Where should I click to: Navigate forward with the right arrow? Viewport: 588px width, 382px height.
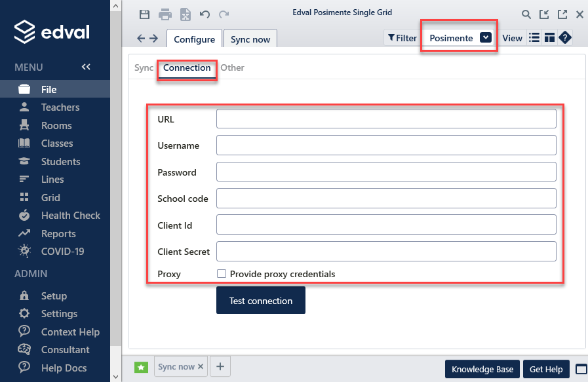click(x=154, y=38)
